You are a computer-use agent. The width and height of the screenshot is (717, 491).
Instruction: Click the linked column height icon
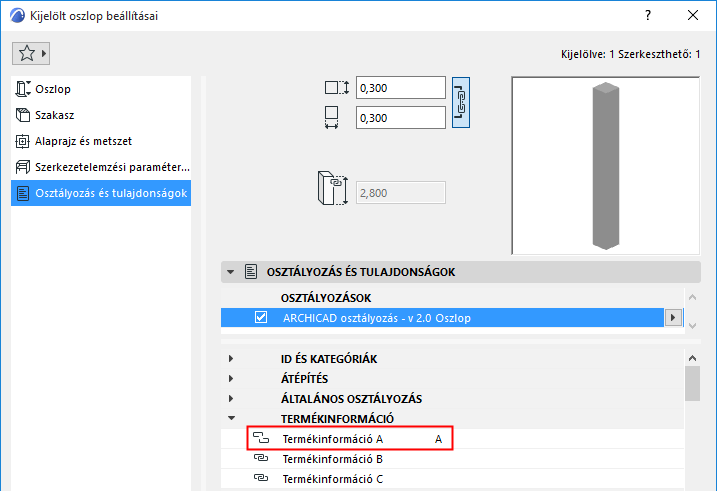[332, 188]
